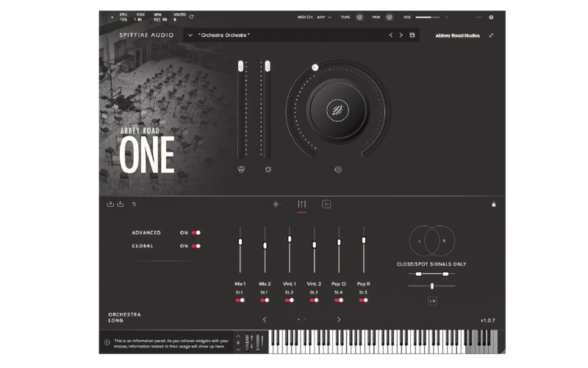Open Vint 1 output St.2 selector
The width and height of the screenshot is (588, 368).
pyautogui.click(x=289, y=292)
